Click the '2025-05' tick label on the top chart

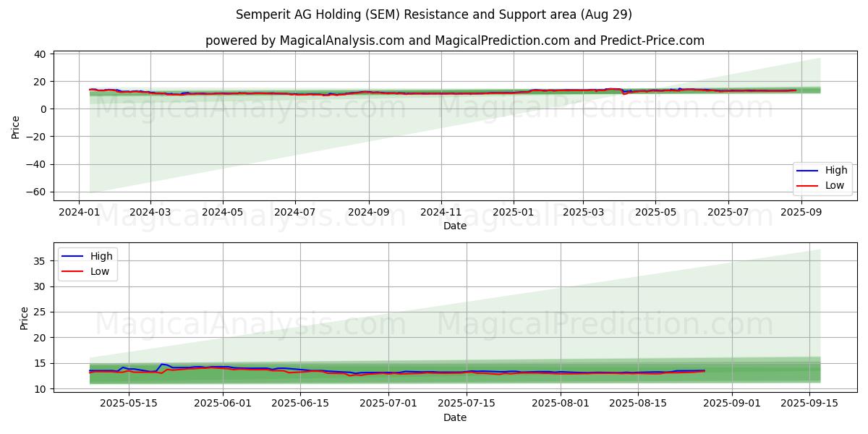click(655, 213)
